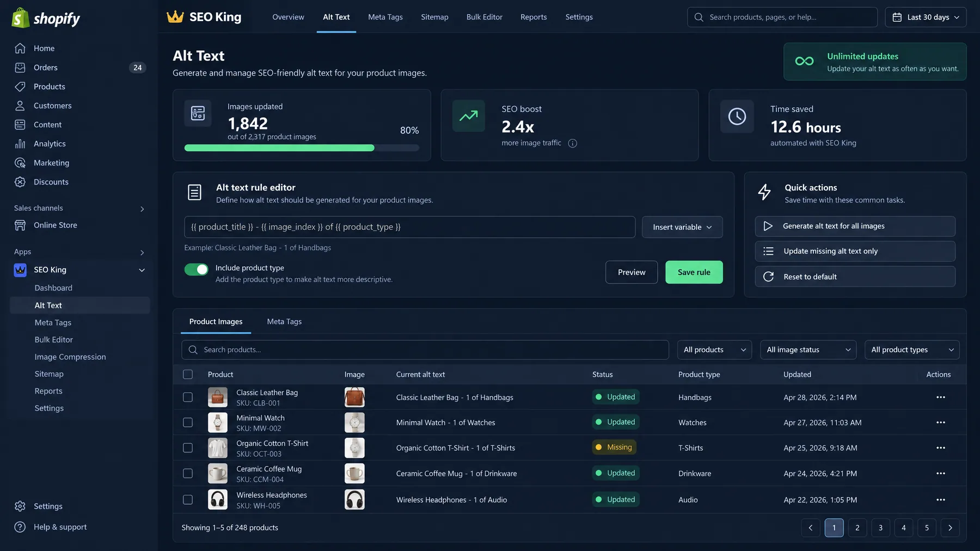Open the All products filter dropdown
980x551 pixels.
714,350
